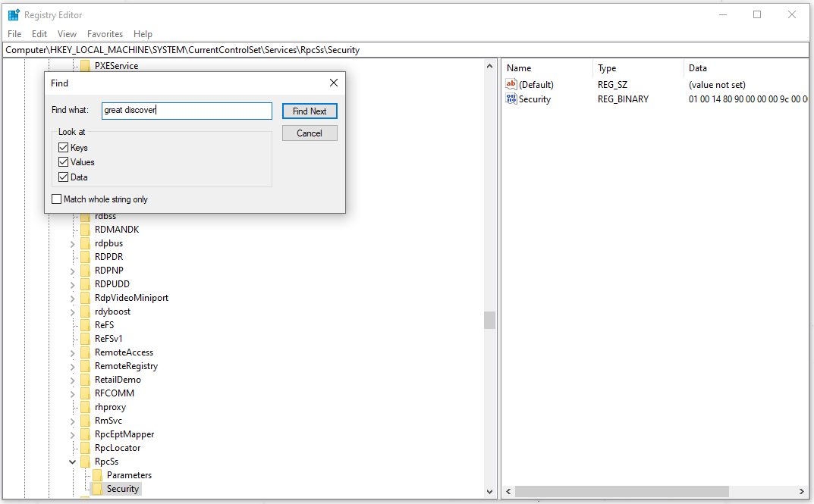Uncheck the Keys checkbox in Find dialog
Screen dimensions: 814x504
(x=63, y=147)
